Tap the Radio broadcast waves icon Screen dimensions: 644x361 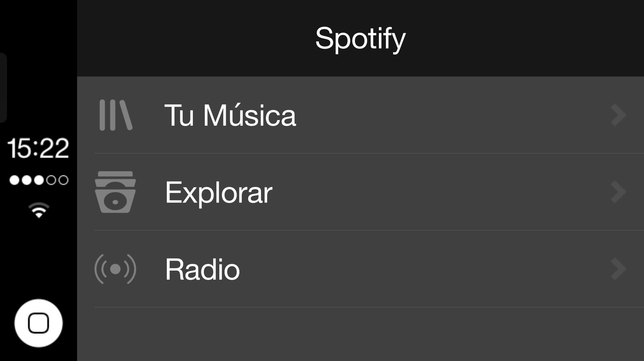(115, 269)
